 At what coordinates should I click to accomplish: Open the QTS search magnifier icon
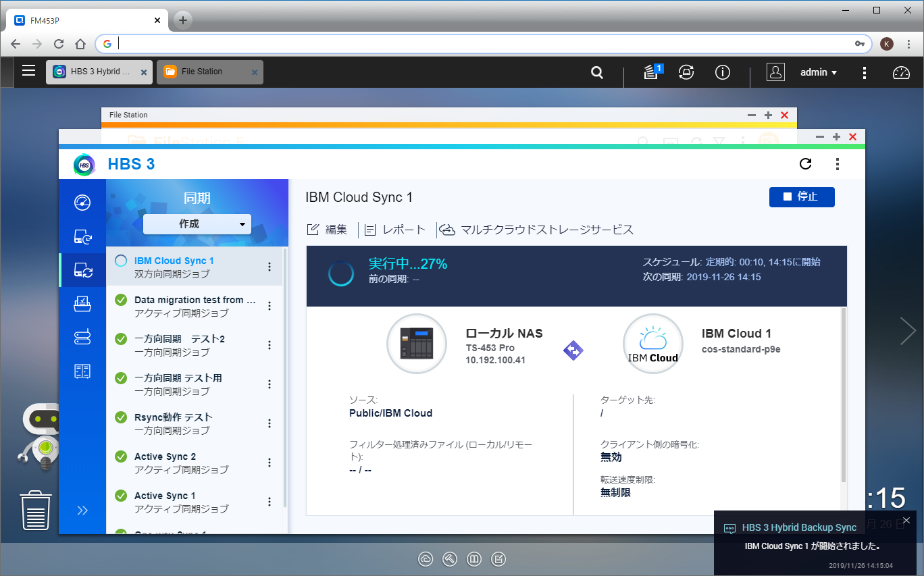[597, 72]
